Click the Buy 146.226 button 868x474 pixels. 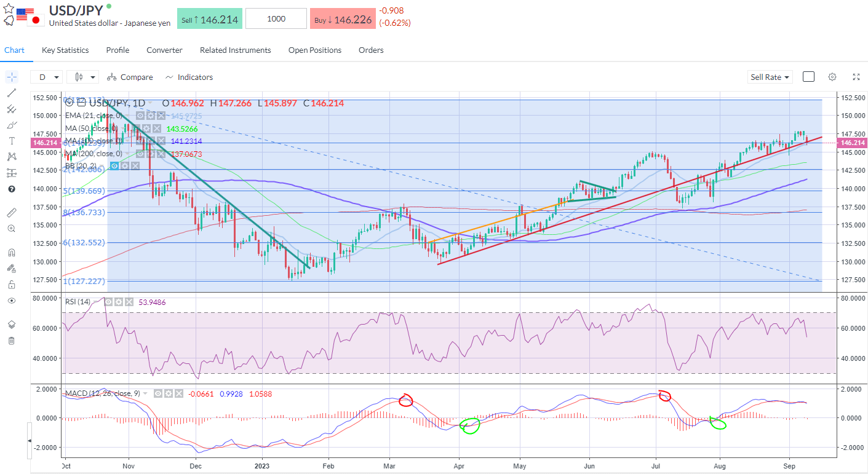[343, 18]
